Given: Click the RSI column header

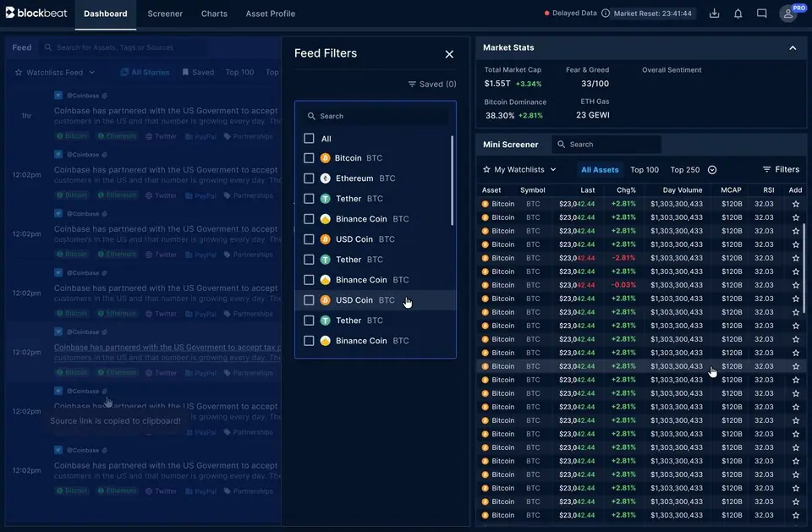Looking at the screenshot, I should [769, 190].
